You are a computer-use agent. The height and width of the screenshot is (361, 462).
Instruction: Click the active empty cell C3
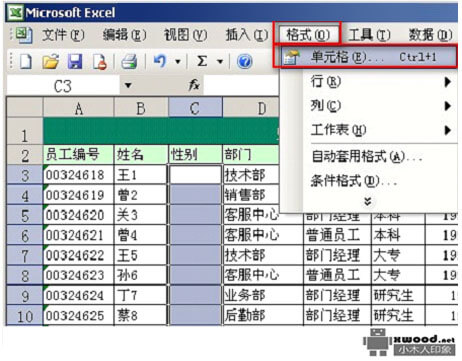[195, 175]
